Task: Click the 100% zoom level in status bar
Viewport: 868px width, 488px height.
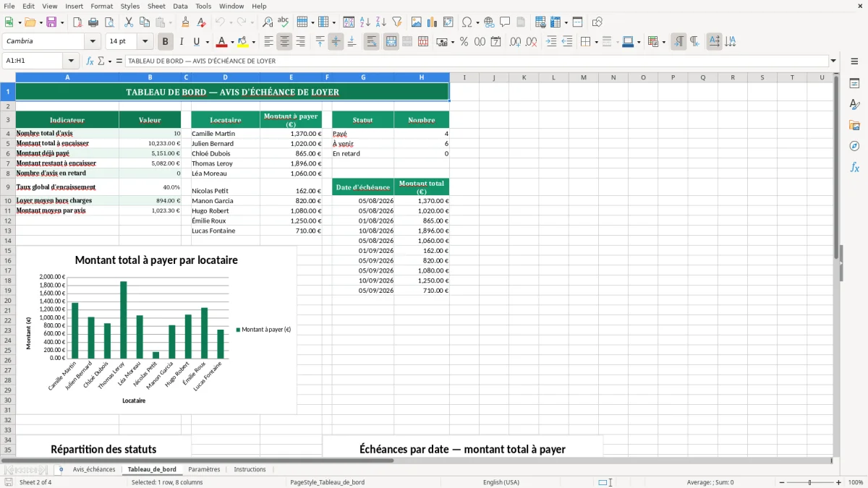Action: pyautogui.click(x=856, y=482)
